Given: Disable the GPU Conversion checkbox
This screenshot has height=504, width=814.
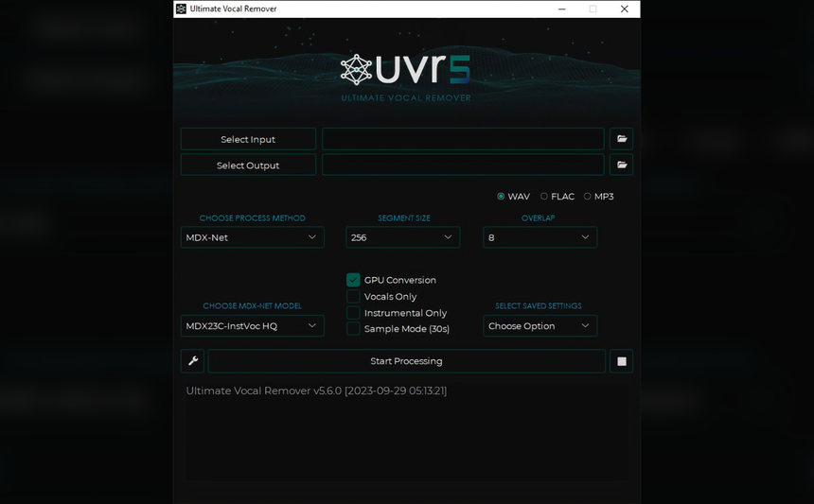Looking at the screenshot, I should pos(353,280).
